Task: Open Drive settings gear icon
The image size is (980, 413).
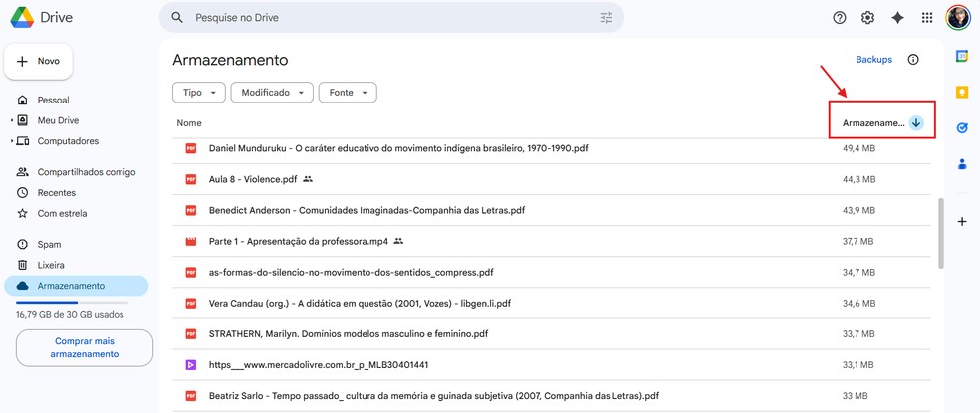Action: (x=867, y=18)
